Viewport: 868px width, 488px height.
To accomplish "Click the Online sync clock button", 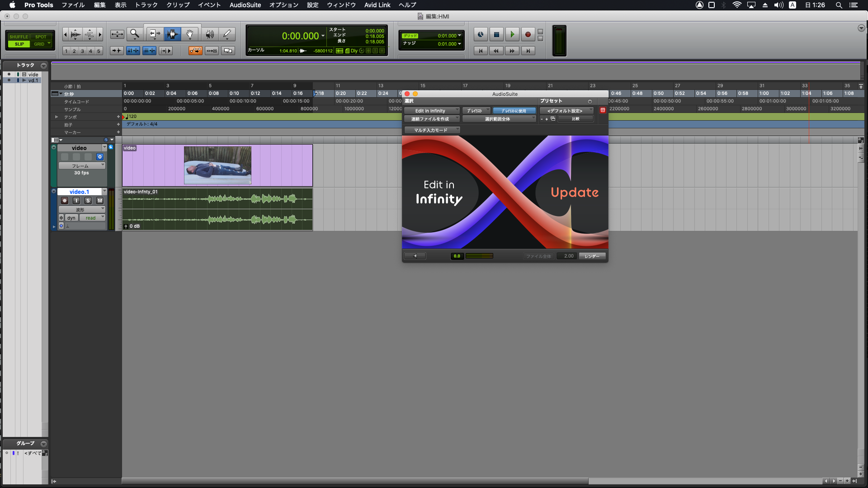I will pyautogui.click(x=481, y=34).
